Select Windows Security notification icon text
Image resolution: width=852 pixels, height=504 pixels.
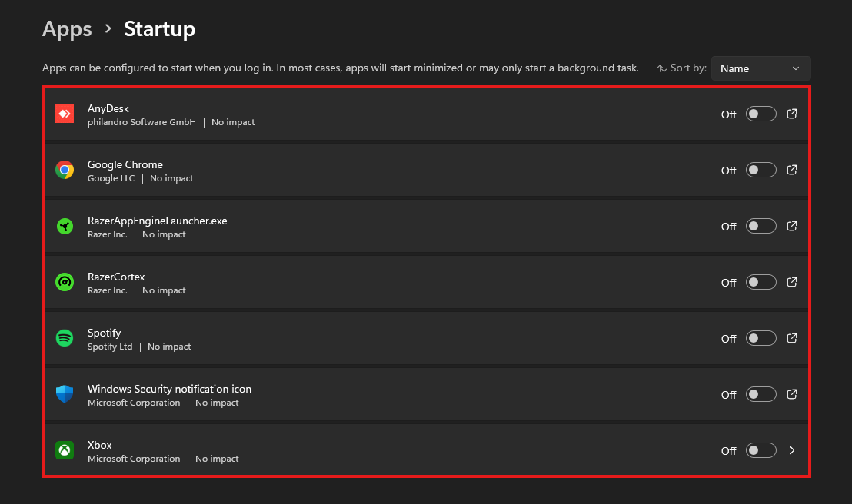point(169,389)
